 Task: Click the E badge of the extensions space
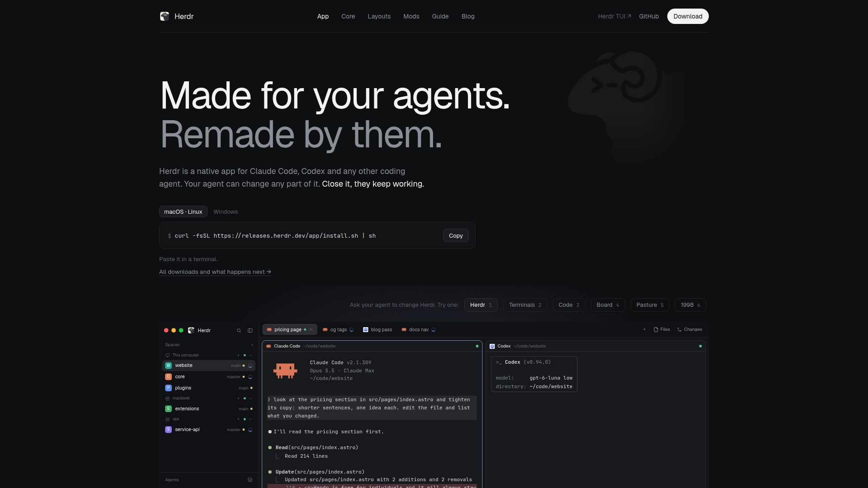coord(168,409)
